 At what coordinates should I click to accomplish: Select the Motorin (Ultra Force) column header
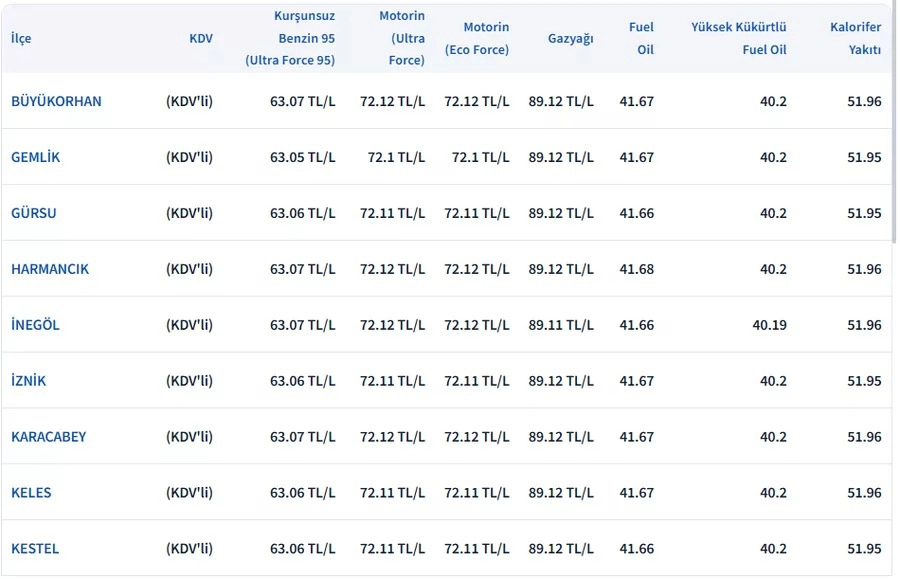click(402, 38)
